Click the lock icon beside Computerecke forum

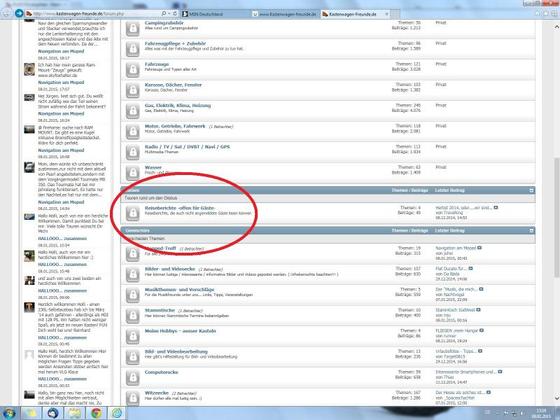tap(133, 378)
